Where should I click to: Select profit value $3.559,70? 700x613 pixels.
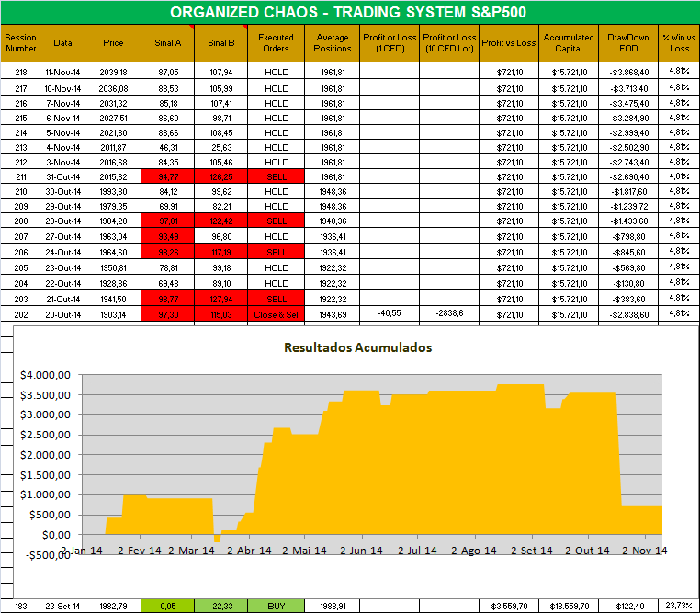point(509,606)
